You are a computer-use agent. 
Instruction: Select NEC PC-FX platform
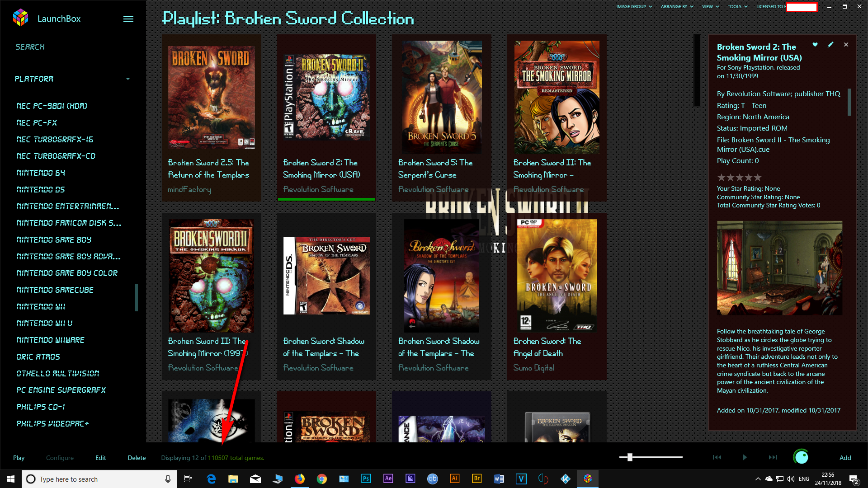[x=37, y=123]
